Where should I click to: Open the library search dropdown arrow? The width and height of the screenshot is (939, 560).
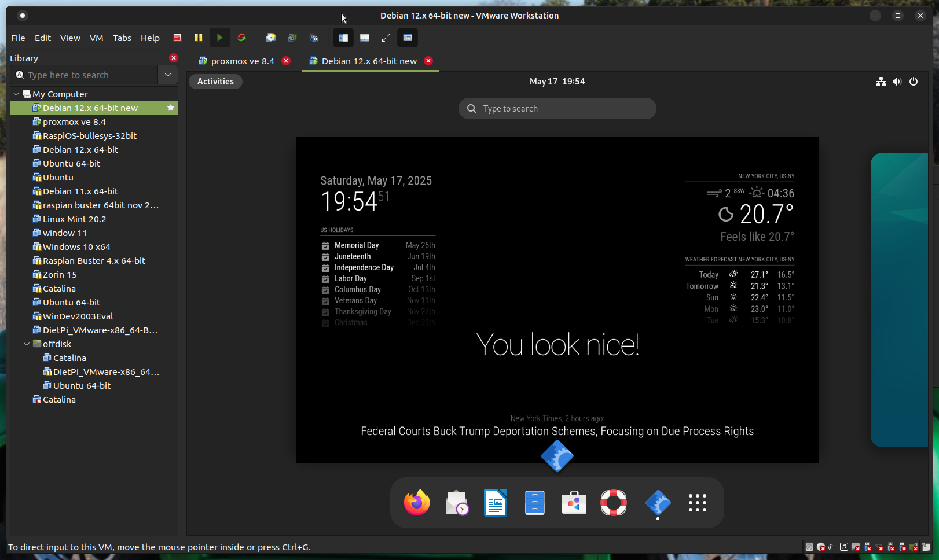pyautogui.click(x=168, y=75)
